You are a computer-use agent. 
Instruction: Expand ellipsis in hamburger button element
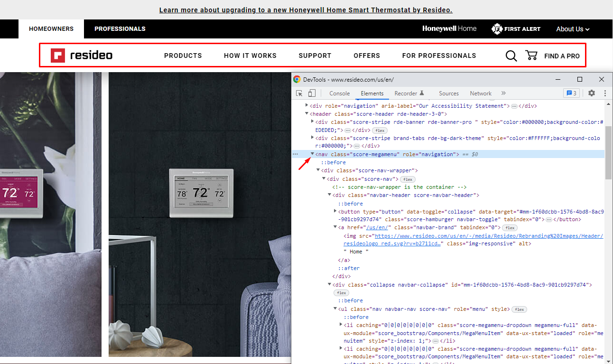tap(548, 220)
